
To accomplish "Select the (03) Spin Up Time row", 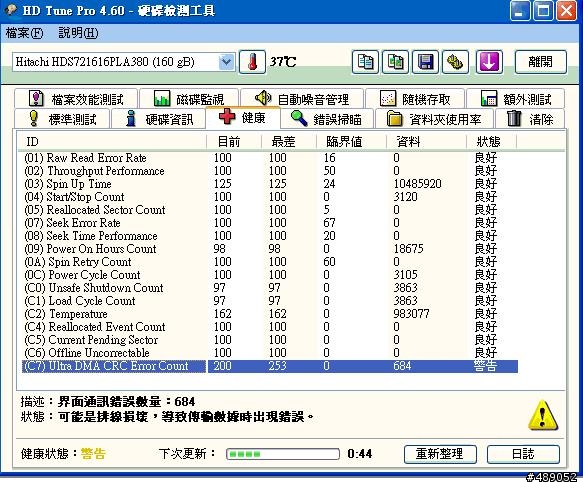I will 270,184.
